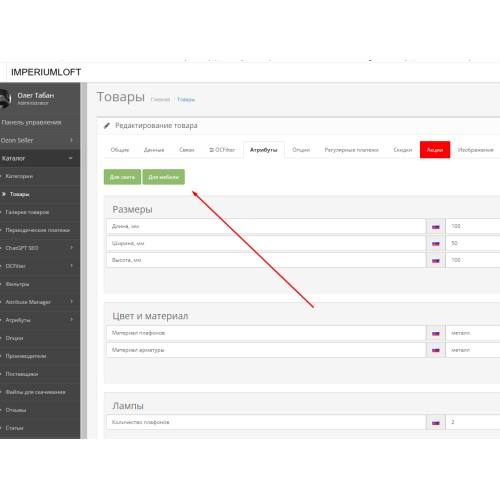Click the pencil icon near Редактирование товара

(107, 126)
